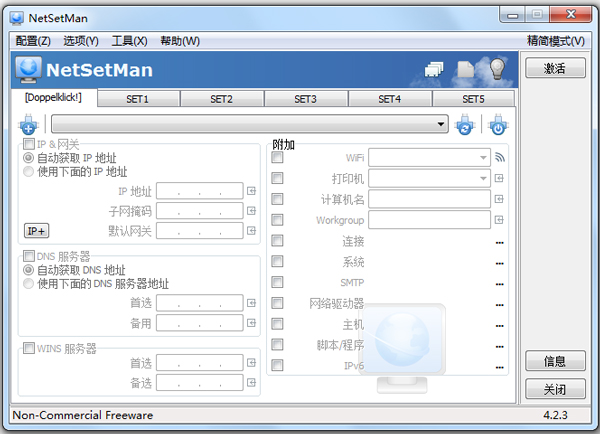Click the IP+ button
Viewport: 600px width, 434px height.
pyautogui.click(x=36, y=231)
